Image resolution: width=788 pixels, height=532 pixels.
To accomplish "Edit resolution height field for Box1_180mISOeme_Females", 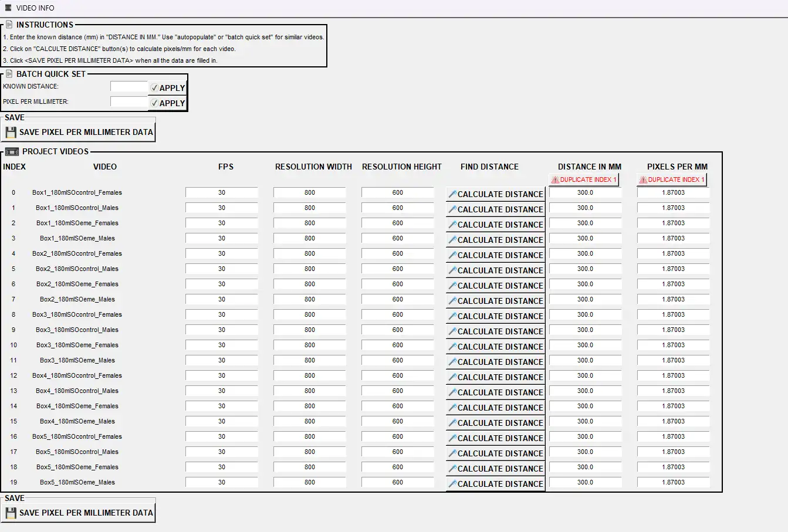I will pyautogui.click(x=398, y=223).
